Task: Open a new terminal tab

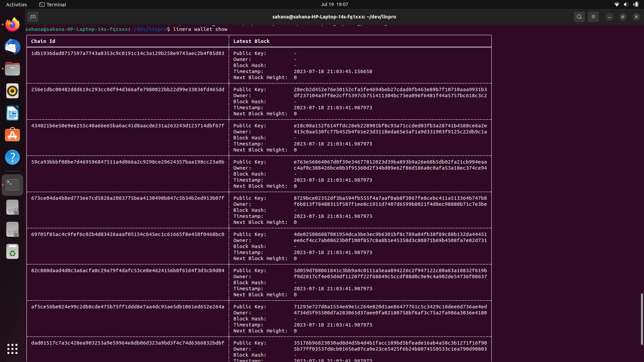Action: pyautogui.click(x=33, y=17)
